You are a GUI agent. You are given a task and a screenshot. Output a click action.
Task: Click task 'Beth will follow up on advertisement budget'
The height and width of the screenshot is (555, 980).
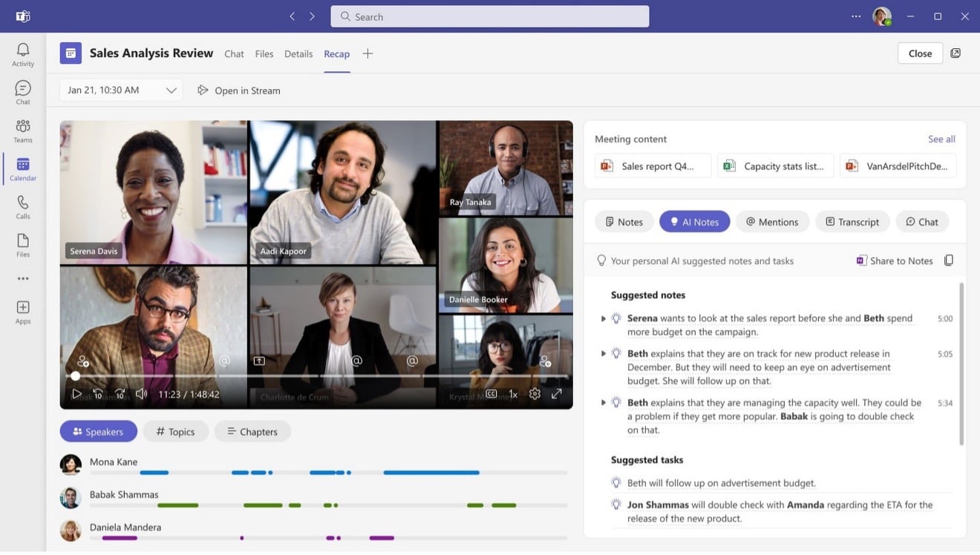point(722,483)
